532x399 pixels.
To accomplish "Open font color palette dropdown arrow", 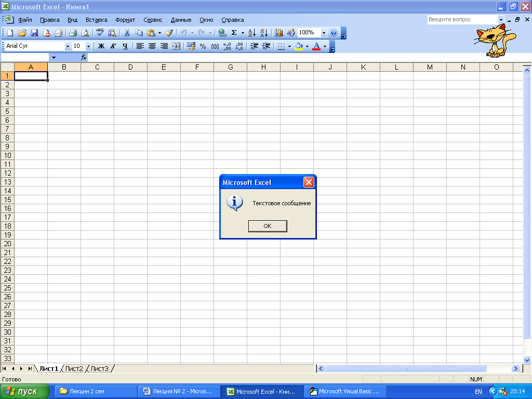I will click(x=325, y=46).
